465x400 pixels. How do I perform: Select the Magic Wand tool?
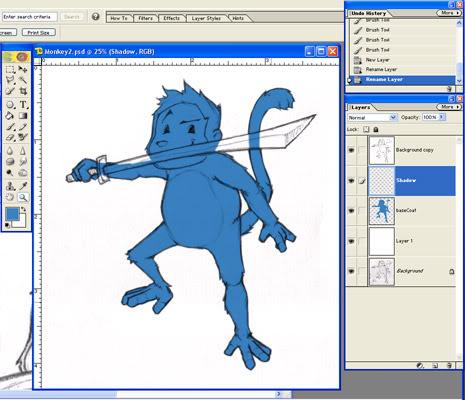point(23,80)
